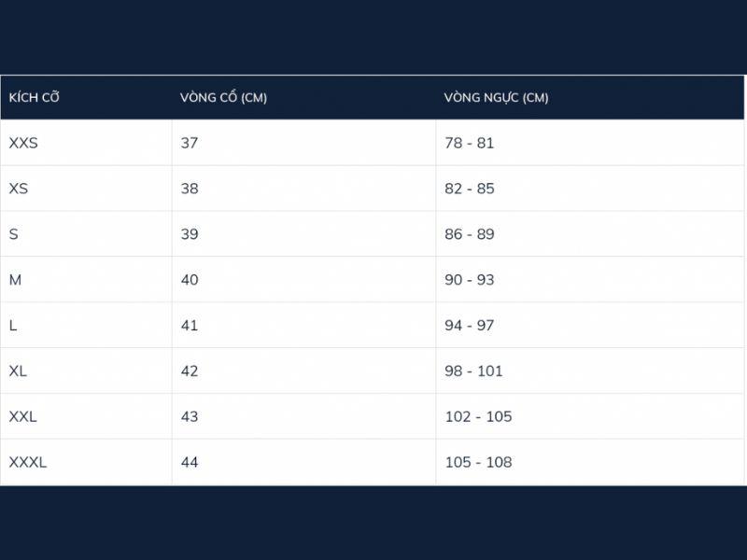Click the M size row label
Screen dimensions: 747x560
15,280
